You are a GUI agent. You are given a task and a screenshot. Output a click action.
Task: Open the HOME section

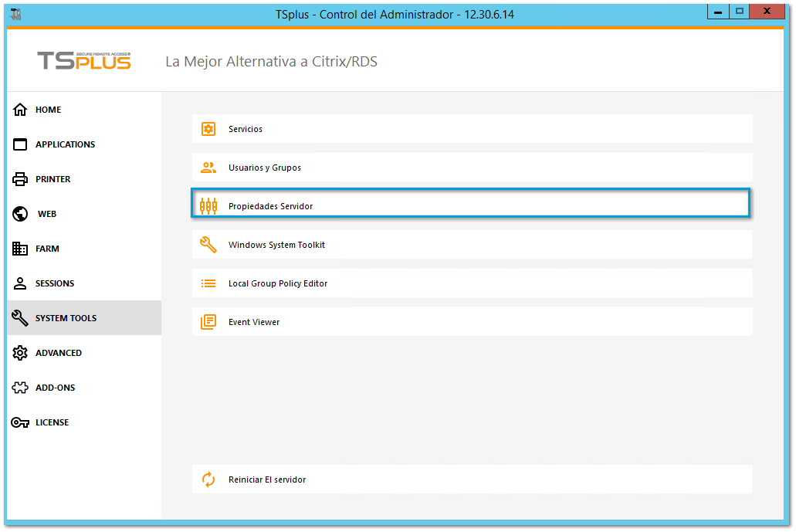point(84,110)
